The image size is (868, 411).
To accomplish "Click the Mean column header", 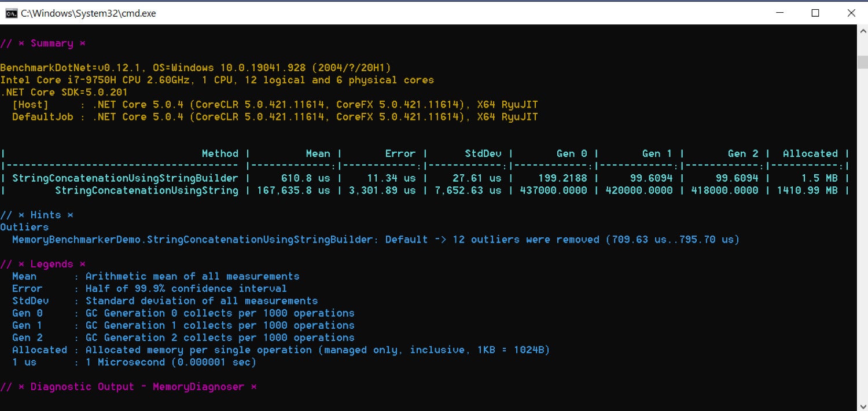I will coord(318,153).
